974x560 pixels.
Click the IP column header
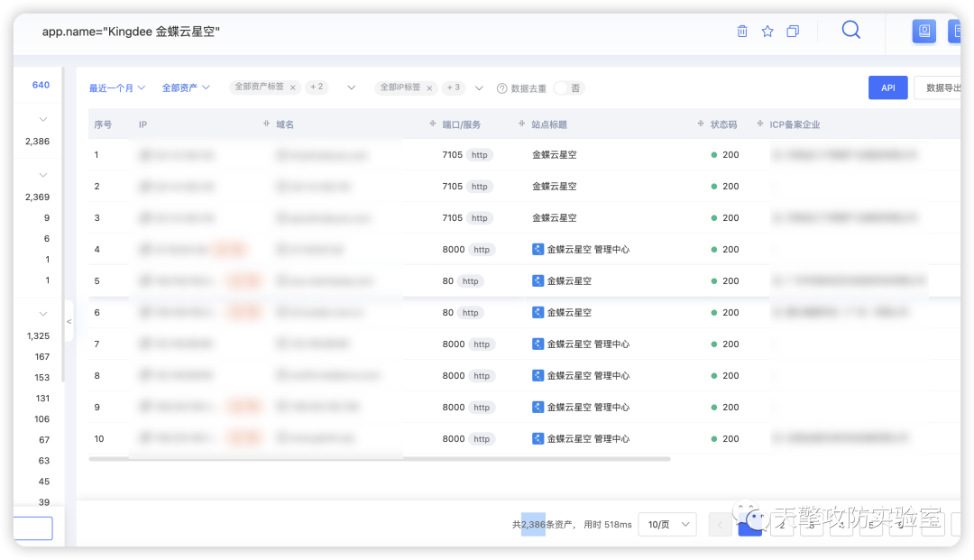[142, 124]
